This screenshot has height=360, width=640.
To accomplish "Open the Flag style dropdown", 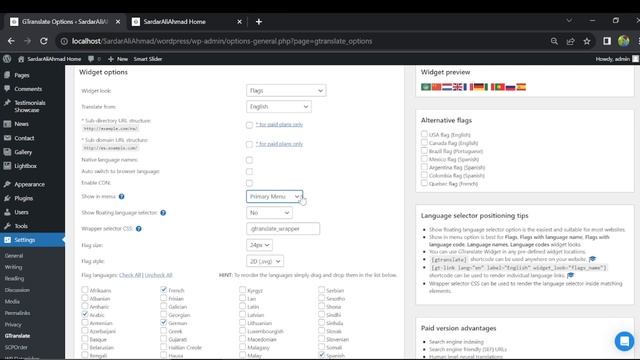I will 265,261.
